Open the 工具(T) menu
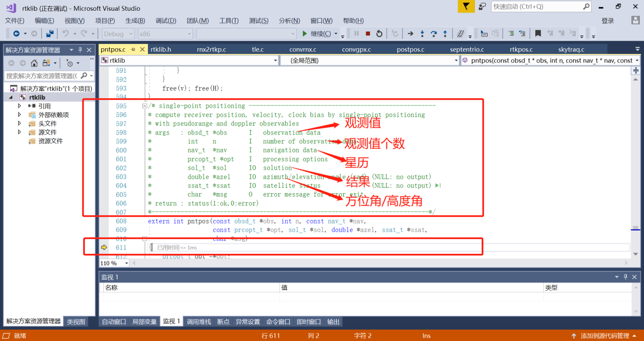Screen dimensions: 644x341 229,21
